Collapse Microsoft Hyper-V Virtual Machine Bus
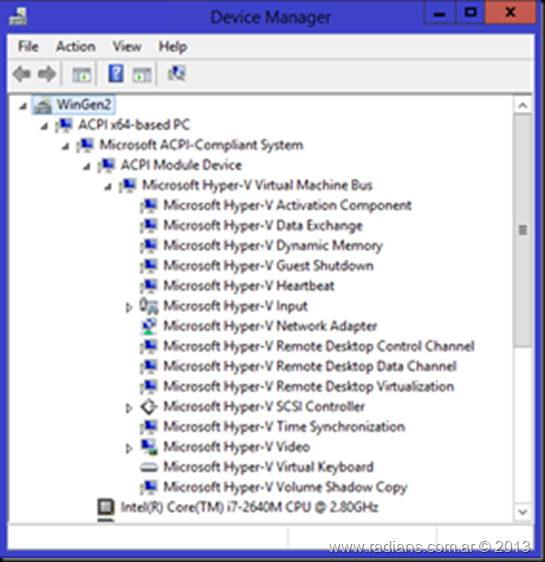 pyautogui.click(x=108, y=186)
